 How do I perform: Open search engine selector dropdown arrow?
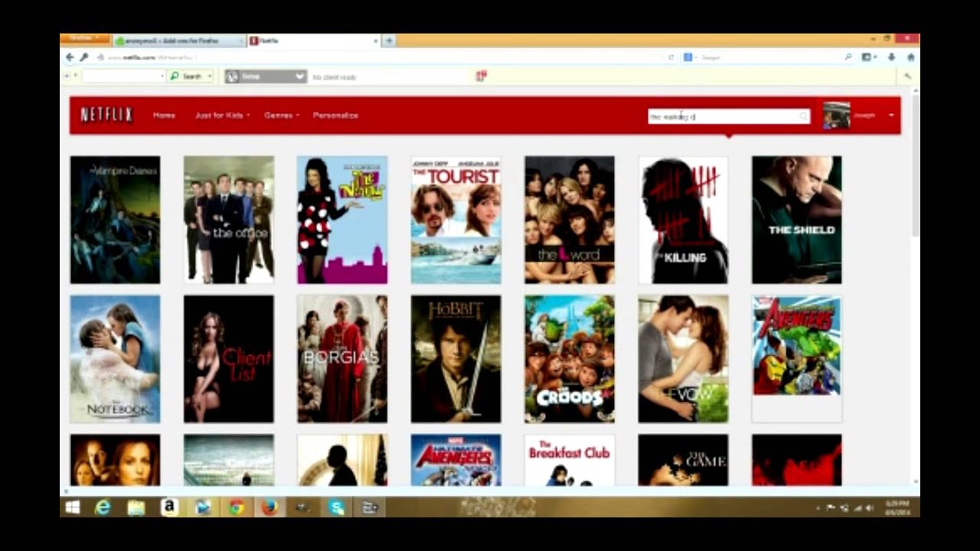coord(697,57)
